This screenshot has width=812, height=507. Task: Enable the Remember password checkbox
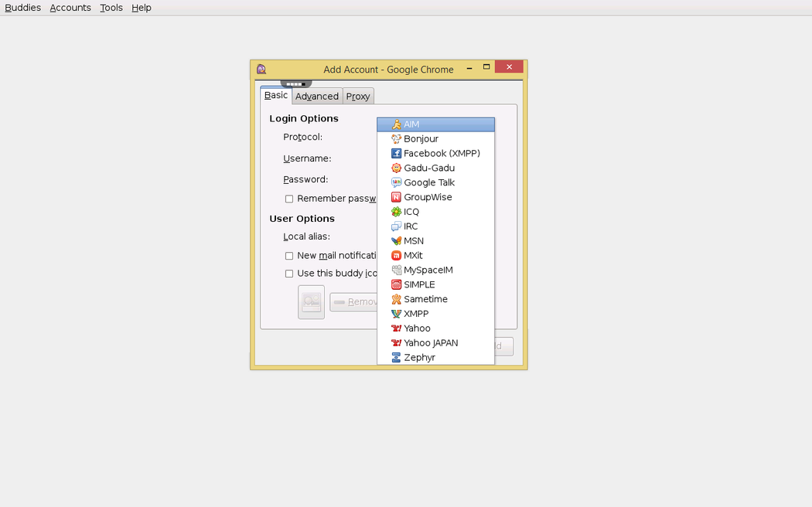point(289,199)
